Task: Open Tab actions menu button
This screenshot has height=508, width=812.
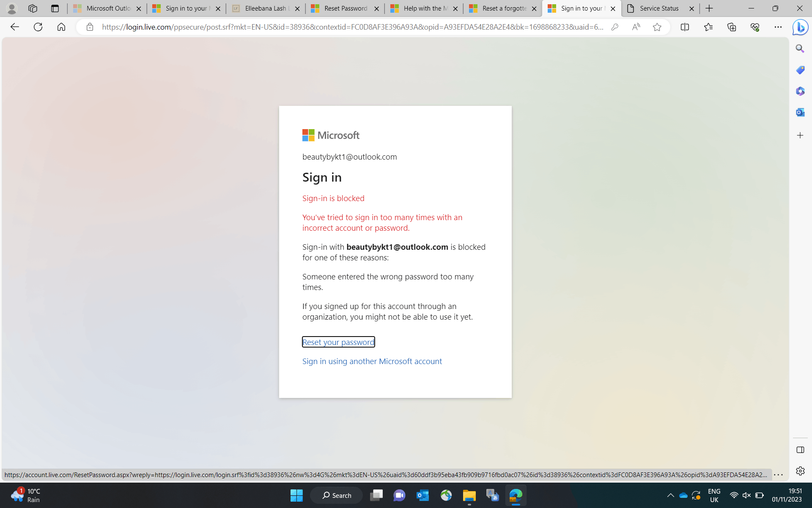Action: click(x=55, y=8)
